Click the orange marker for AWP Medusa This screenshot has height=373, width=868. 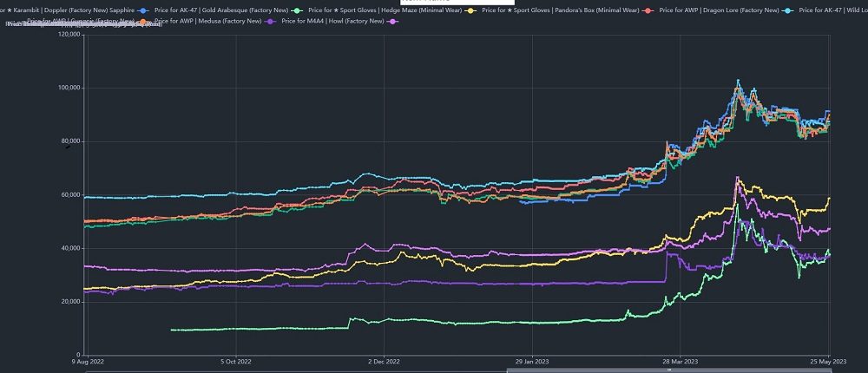(x=145, y=20)
